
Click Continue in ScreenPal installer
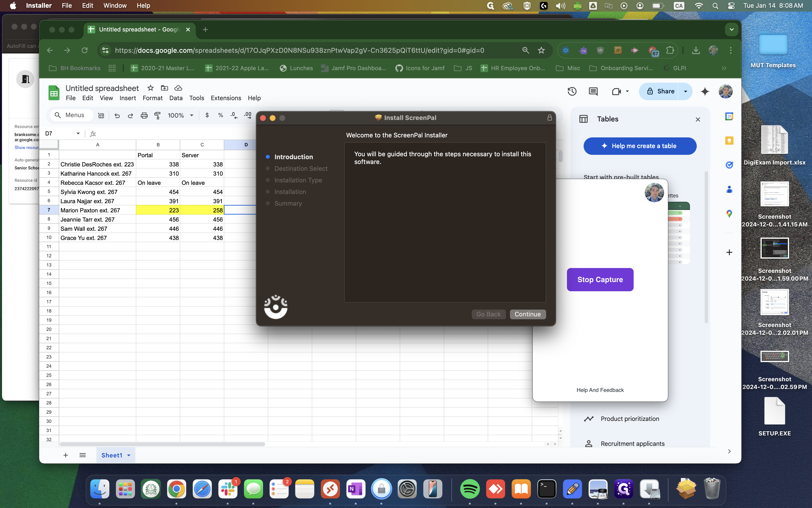pyautogui.click(x=528, y=314)
